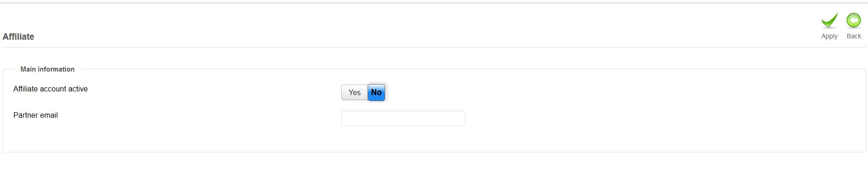Set Affiliate account active to Yes
Image resolution: width=868 pixels, height=175 pixels.
pyautogui.click(x=354, y=92)
